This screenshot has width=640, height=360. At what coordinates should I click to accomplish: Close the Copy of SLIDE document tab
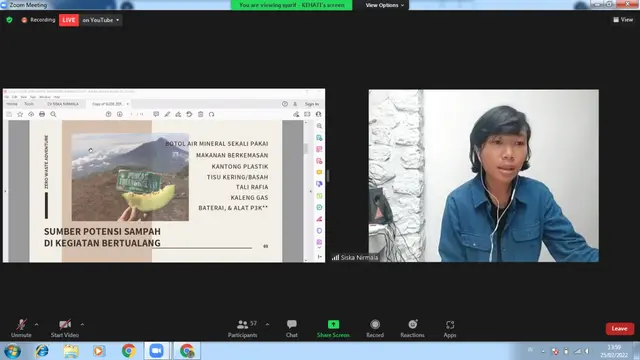(128, 104)
